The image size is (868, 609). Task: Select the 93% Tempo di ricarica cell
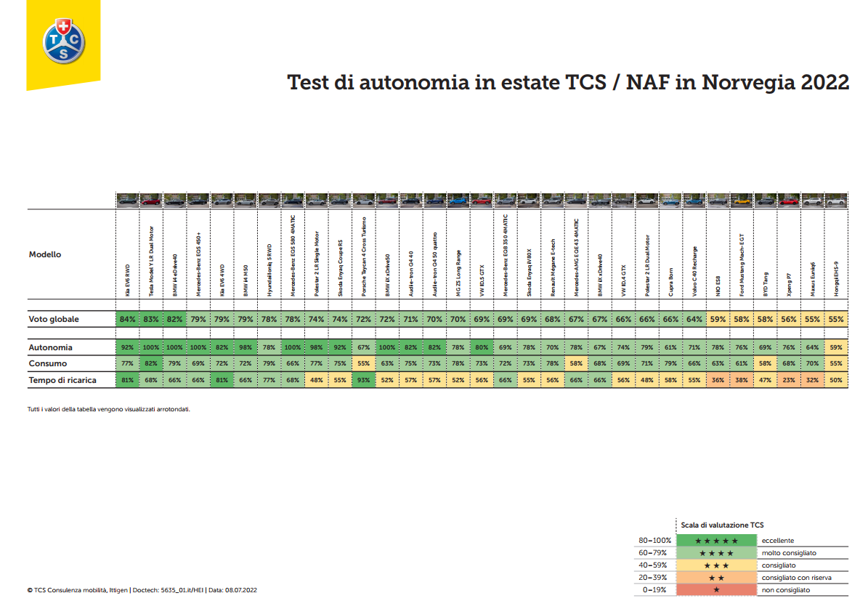(x=364, y=380)
